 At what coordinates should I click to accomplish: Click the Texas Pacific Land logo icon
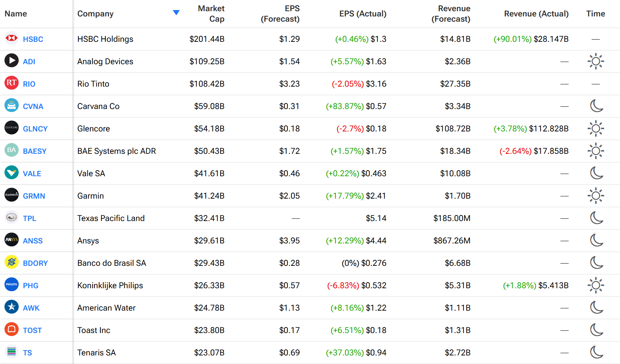(12, 217)
